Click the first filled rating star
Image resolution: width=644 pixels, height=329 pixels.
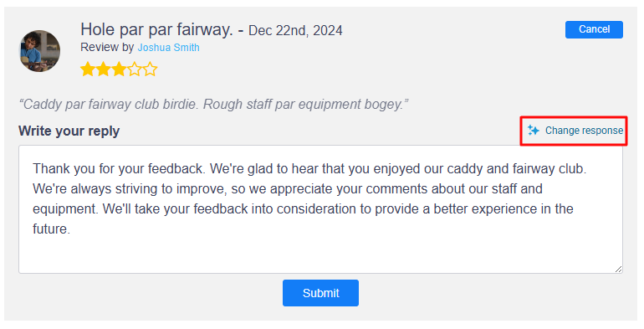coord(88,69)
